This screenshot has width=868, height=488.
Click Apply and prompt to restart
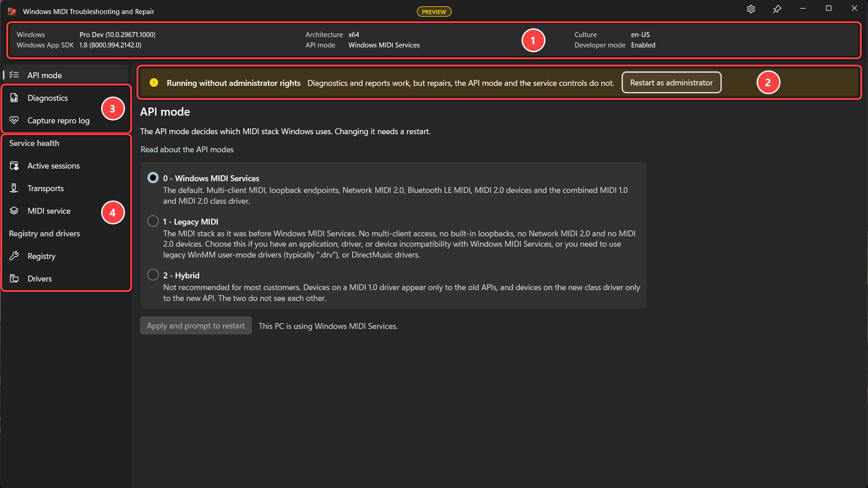[x=196, y=326]
